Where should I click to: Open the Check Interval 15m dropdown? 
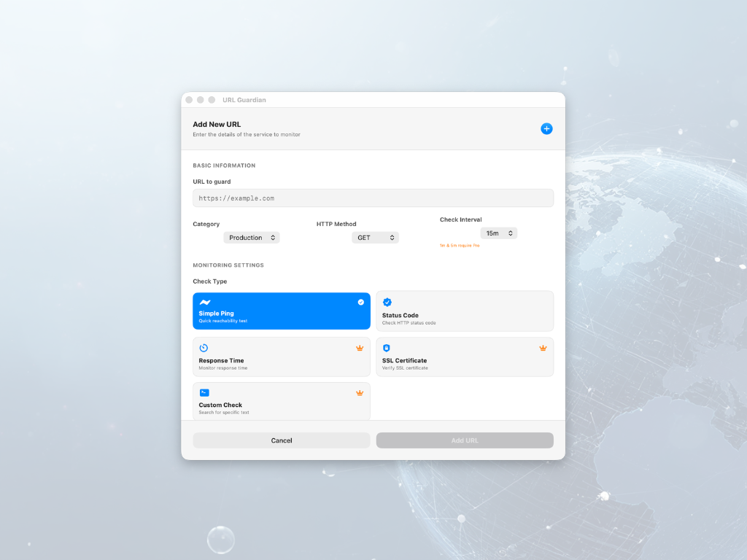coord(499,233)
